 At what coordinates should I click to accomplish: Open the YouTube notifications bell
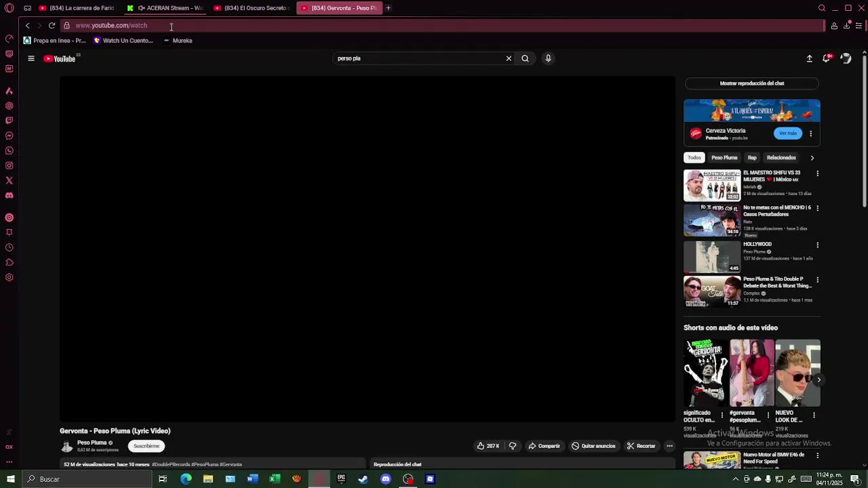click(826, 59)
